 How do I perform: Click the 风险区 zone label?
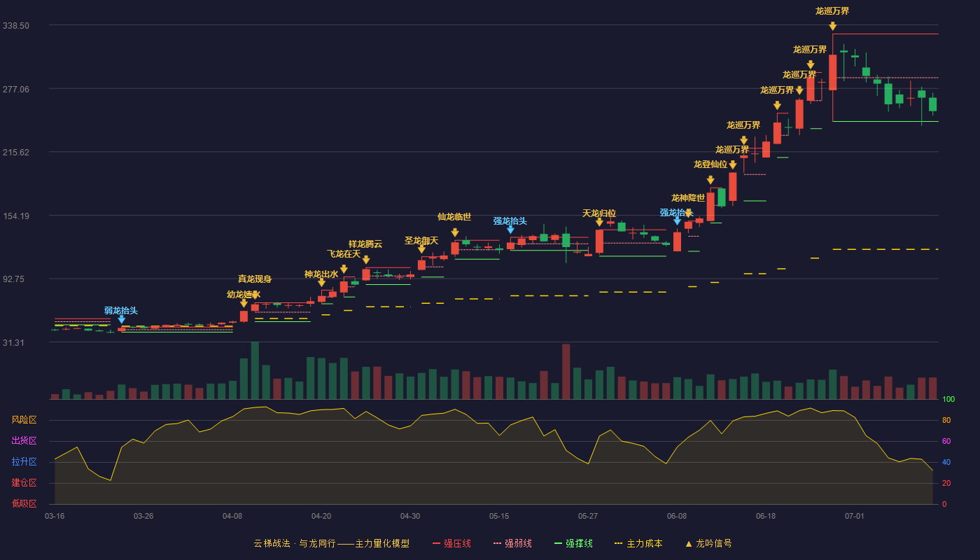pyautogui.click(x=24, y=420)
